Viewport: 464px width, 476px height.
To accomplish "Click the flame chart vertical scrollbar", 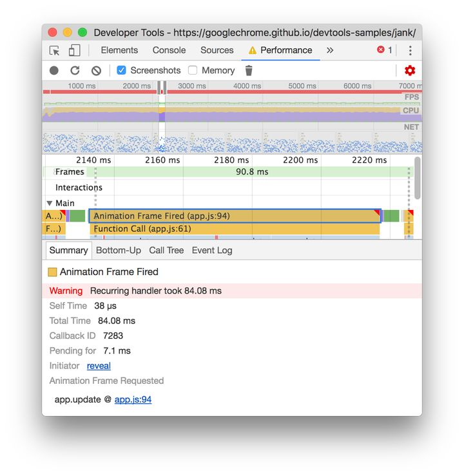I will click(x=418, y=178).
